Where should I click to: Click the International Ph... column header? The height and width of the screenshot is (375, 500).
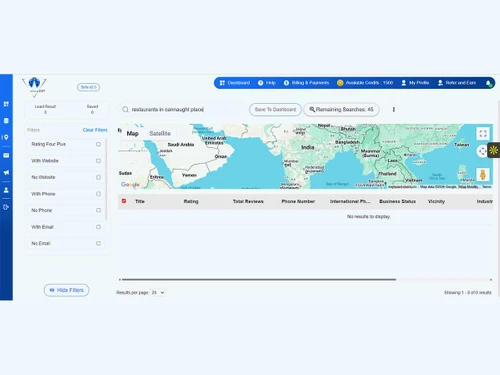tap(350, 201)
